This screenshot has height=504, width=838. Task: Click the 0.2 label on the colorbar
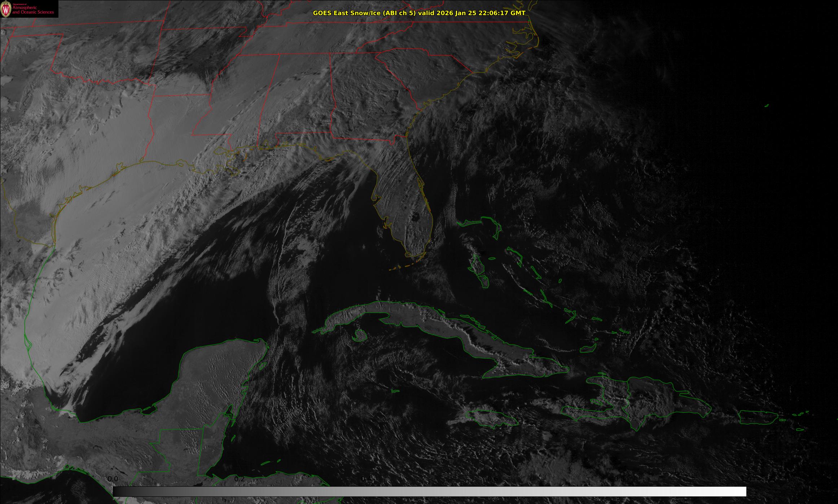pos(239,479)
